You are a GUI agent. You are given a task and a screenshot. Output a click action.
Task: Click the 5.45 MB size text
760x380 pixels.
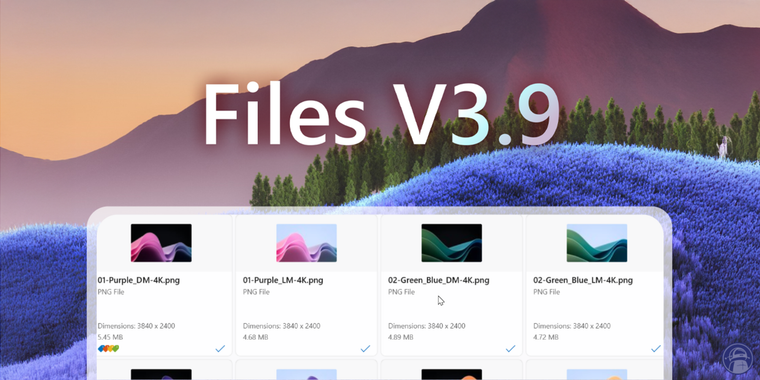(110, 337)
